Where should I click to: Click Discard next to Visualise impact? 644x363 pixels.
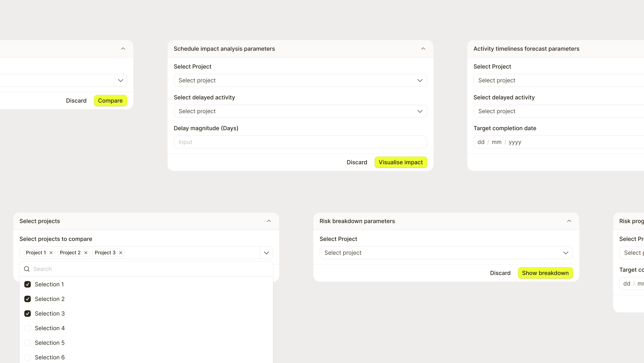[357, 162]
